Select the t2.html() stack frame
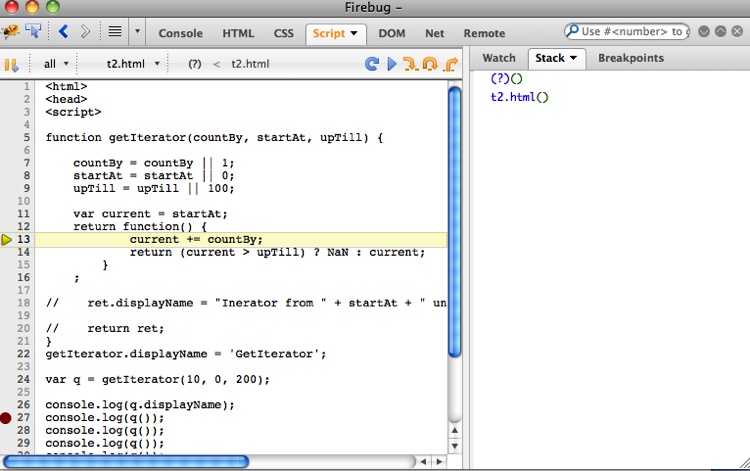The height and width of the screenshot is (471, 750). [519, 97]
